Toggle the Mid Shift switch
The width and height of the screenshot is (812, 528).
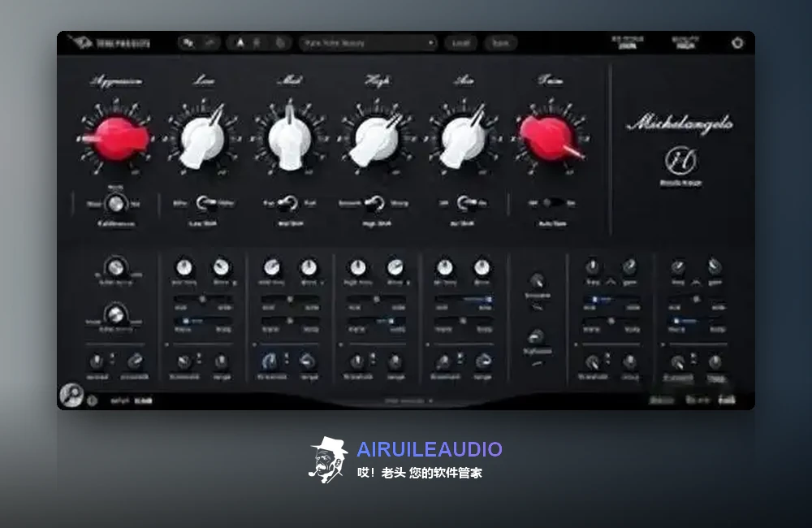click(288, 203)
